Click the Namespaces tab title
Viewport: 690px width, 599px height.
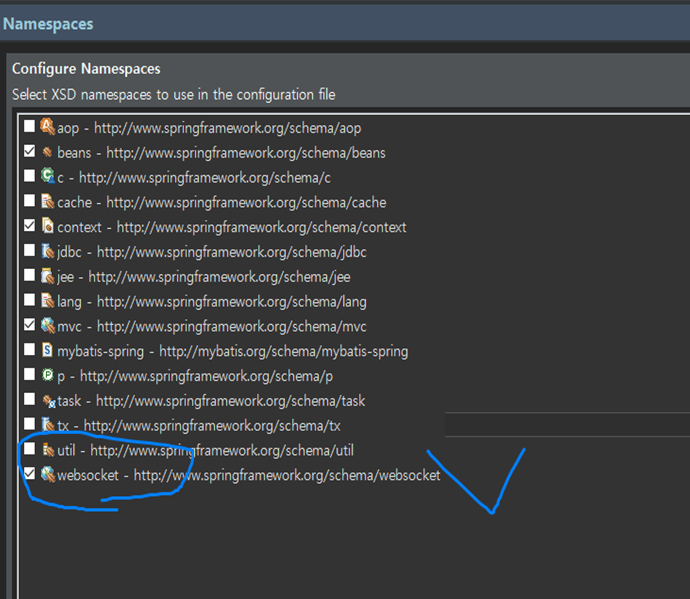coord(48,24)
